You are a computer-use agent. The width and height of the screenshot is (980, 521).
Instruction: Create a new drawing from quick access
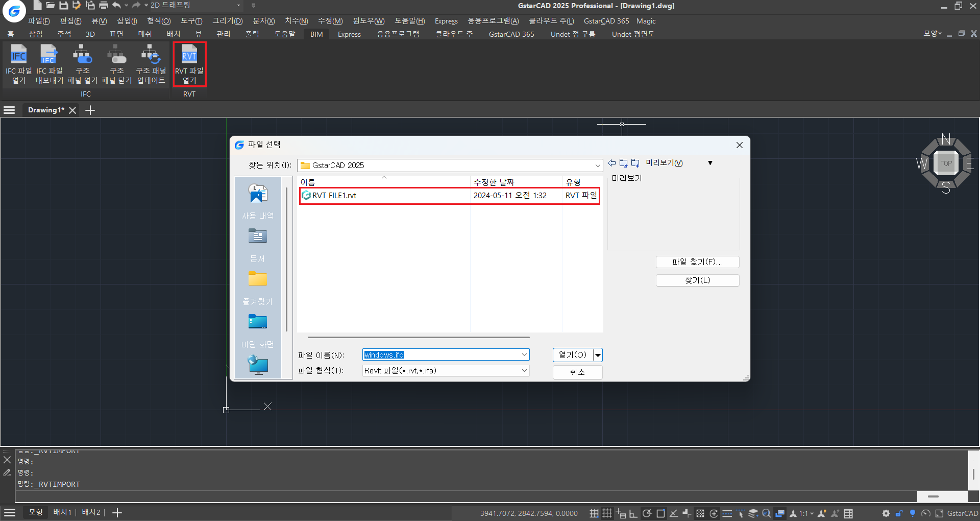(37, 5)
